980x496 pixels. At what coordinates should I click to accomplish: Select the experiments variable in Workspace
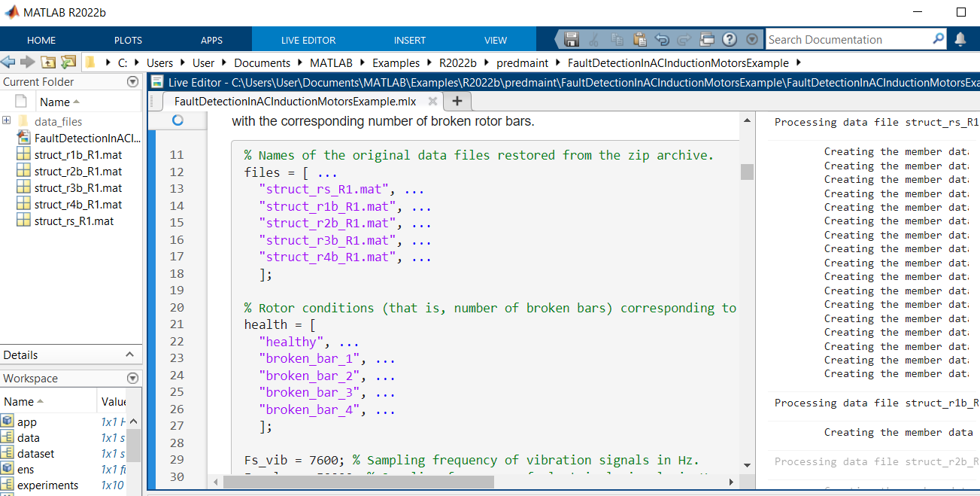click(x=47, y=485)
